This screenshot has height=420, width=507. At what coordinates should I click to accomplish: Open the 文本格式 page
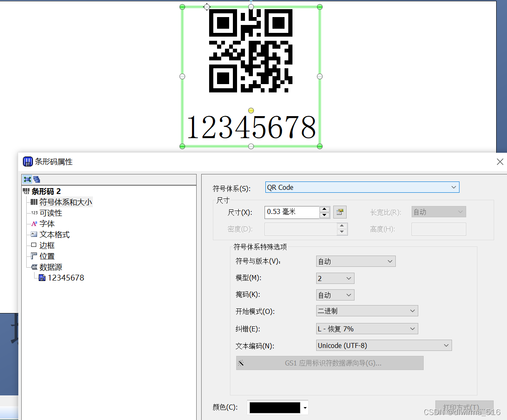point(55,235)
